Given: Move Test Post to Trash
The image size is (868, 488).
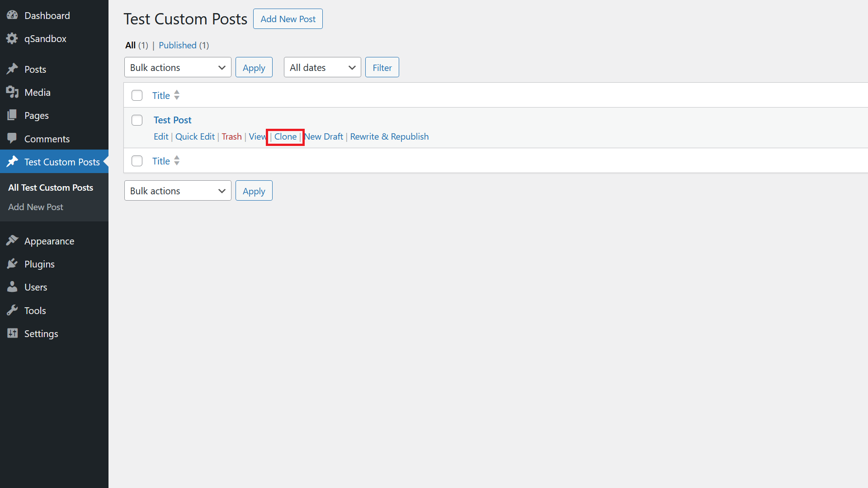Looking at the screenshot, I should (231, 136).
